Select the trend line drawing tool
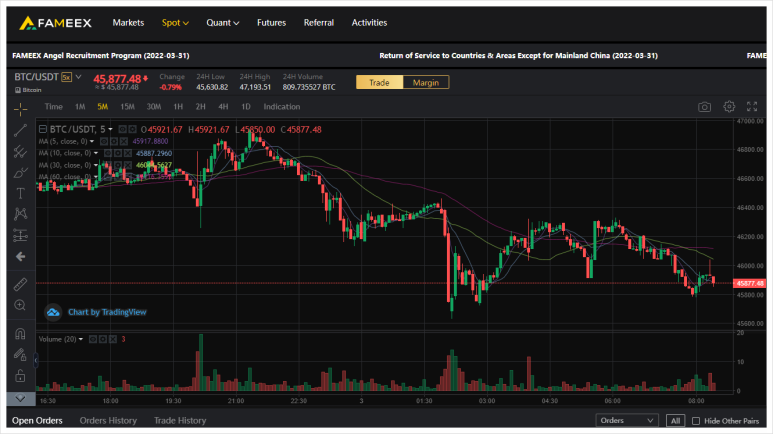Image resolution: width=773 pixels, height=434 pixels. (x=20, y=130)
